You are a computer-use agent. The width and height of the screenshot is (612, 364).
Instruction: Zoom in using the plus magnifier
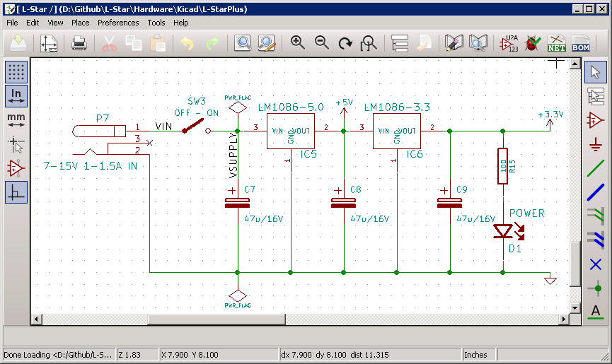point(298,44)
